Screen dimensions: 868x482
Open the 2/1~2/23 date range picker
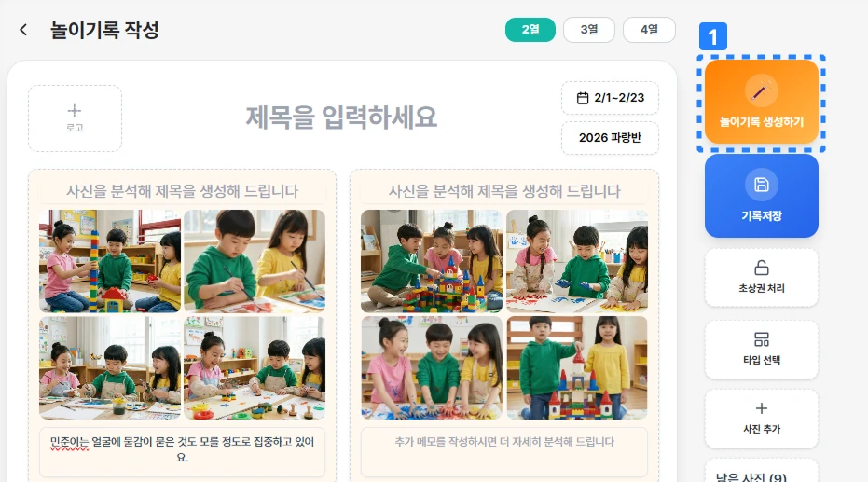click(x=610, y=98)
